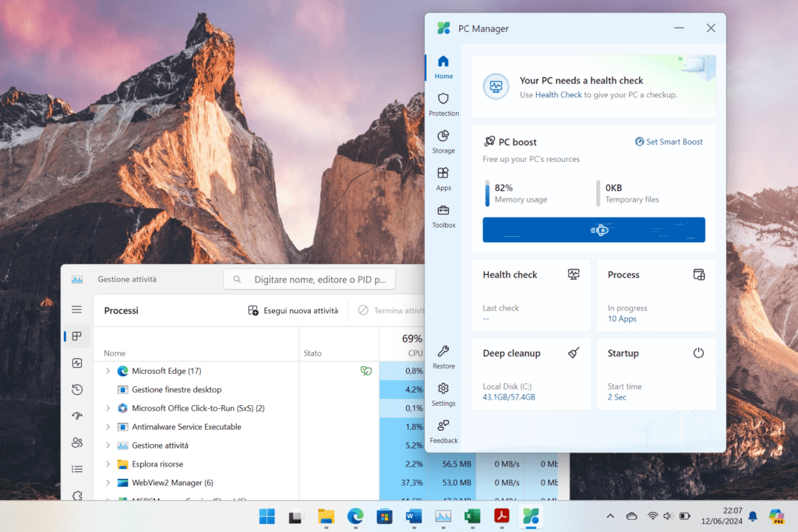This screenshot has height=532, width=798.
Task: Open Restore in PC Manager sidebar
Action: (x=443, y=357)
